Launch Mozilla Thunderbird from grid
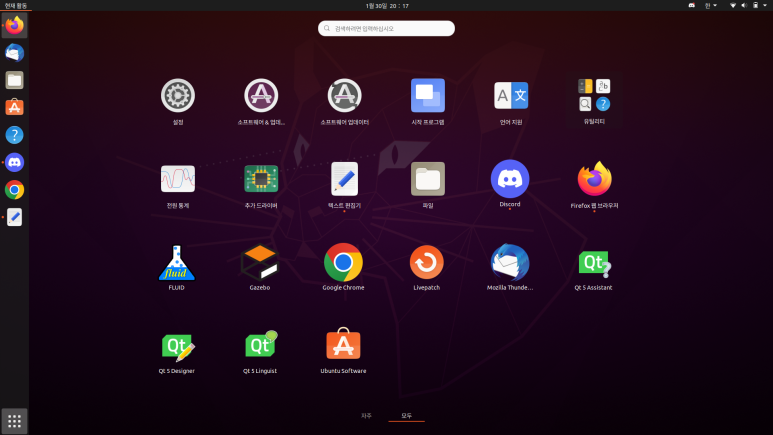 510,262
